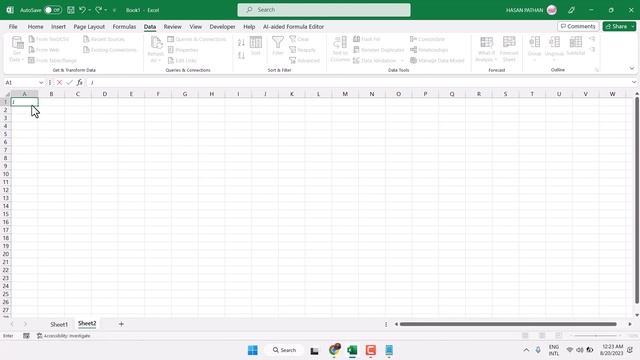640x360 pixels.
Task: Open What-If Analysis dropdown
Action: [x=486, y=49]
